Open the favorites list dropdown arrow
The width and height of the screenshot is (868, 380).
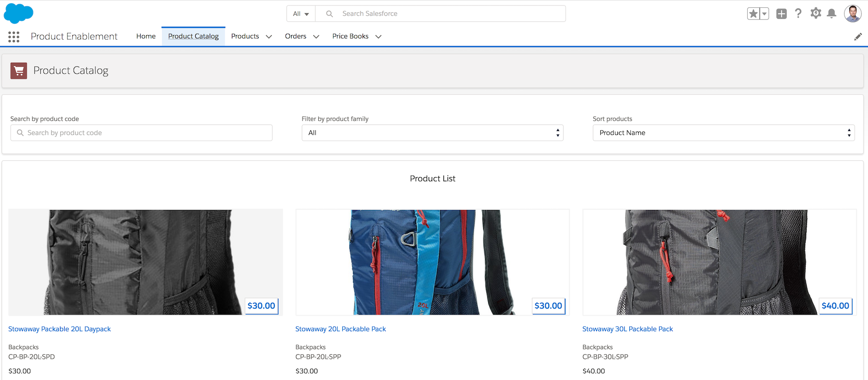point(764,14)
